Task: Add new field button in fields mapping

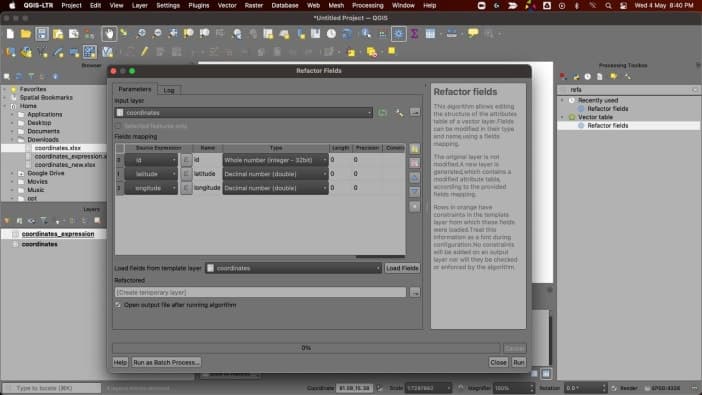Action: [415, 149]
